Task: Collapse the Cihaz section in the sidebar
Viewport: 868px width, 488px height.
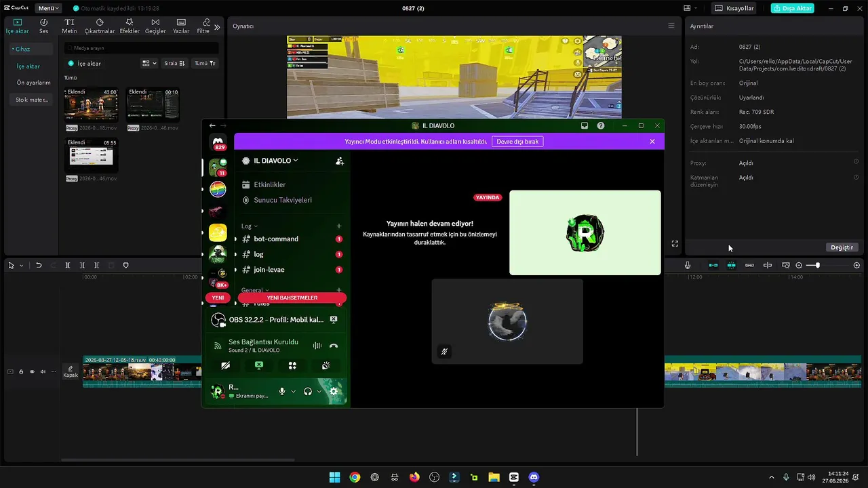Action: (x=31, y=49)
